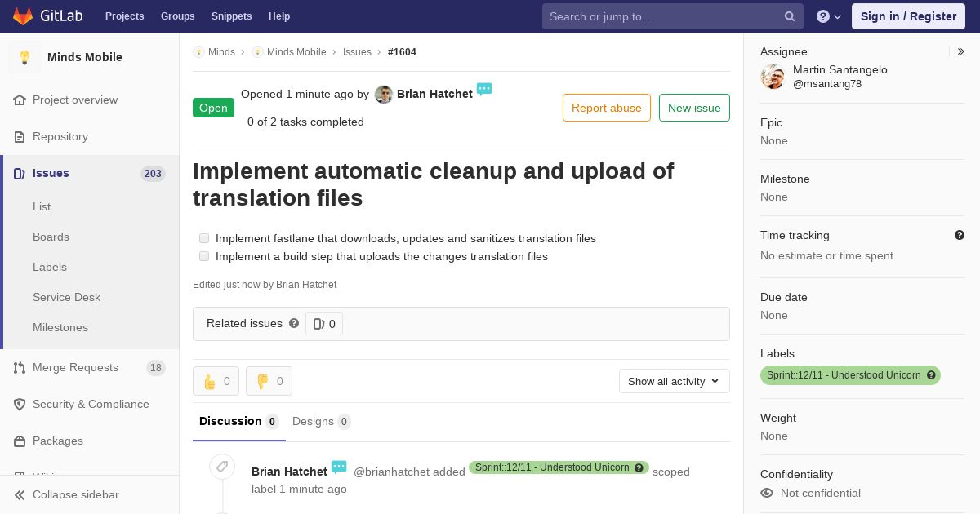Click the Packages bag icon

(20, 441)
